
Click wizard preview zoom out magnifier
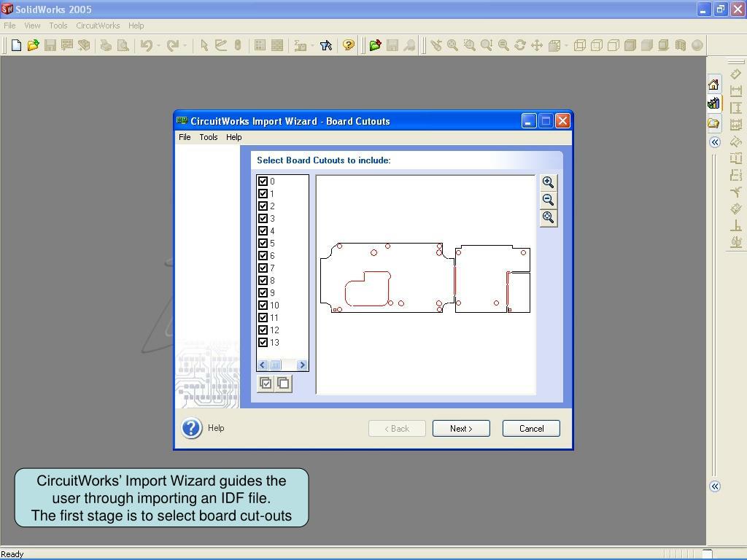[x=549, y=200]
